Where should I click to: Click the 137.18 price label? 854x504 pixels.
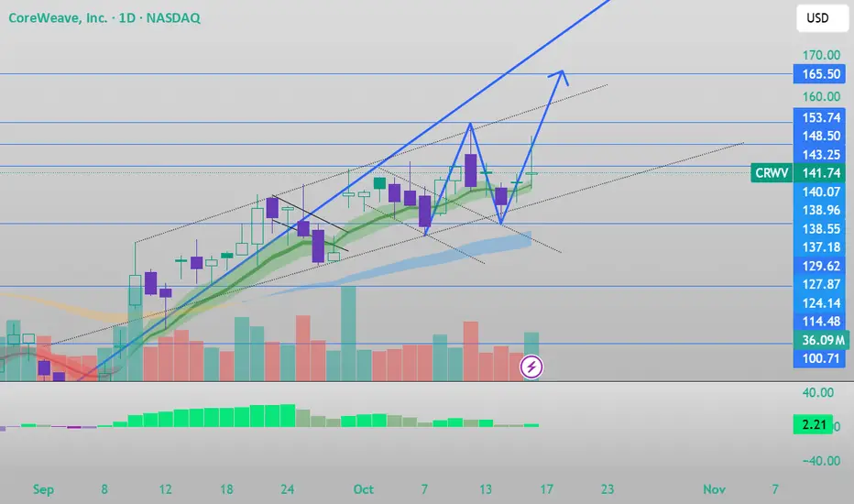(x=820, y=247)
